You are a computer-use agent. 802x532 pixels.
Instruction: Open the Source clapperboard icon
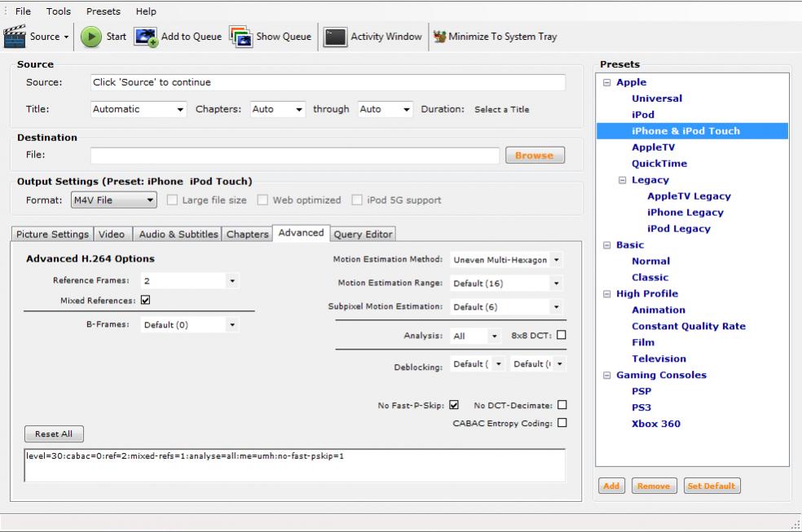15,37
